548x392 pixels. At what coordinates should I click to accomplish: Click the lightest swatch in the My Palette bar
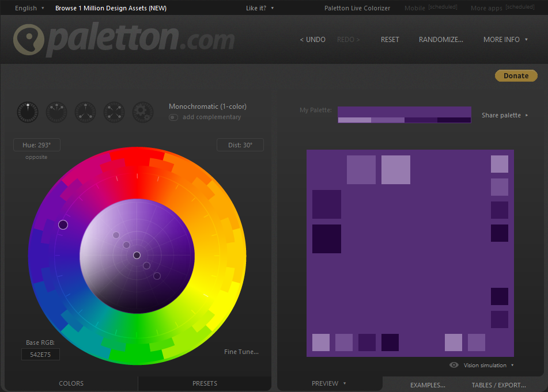tap(354, 120)
